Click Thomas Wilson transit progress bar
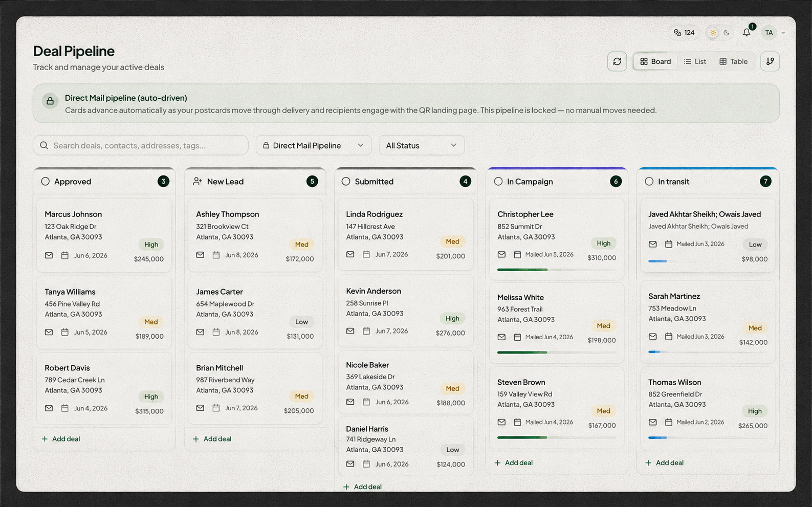The image size is (812, 507). click(x=708, y=437)
